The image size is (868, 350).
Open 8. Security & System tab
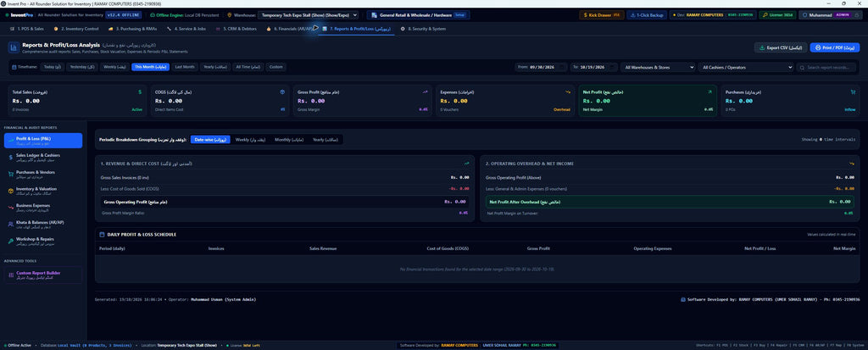click(424, 28)
